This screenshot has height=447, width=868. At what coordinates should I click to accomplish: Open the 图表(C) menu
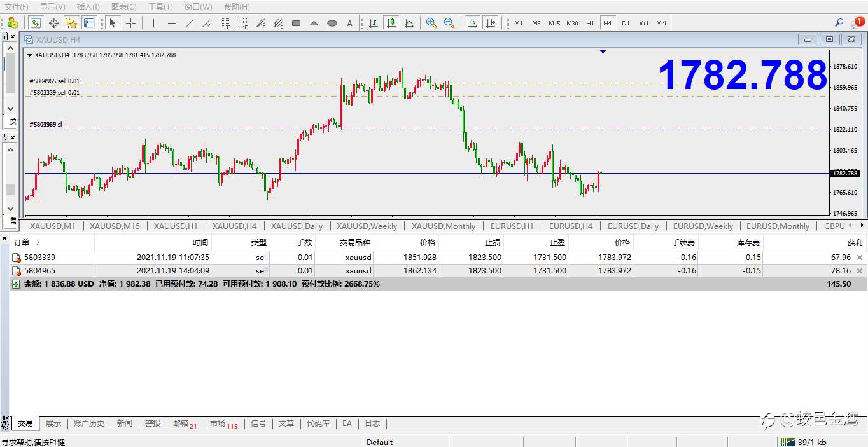(x=124, y=6)
